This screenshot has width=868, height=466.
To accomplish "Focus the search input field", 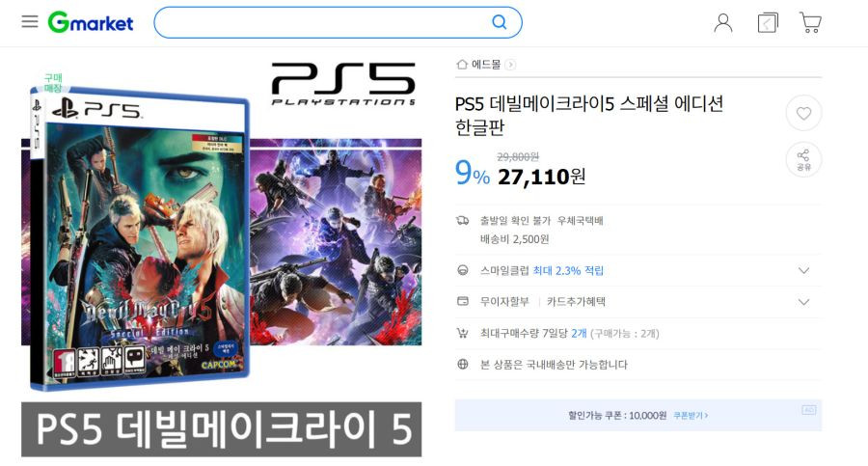I will coord(324,23).
